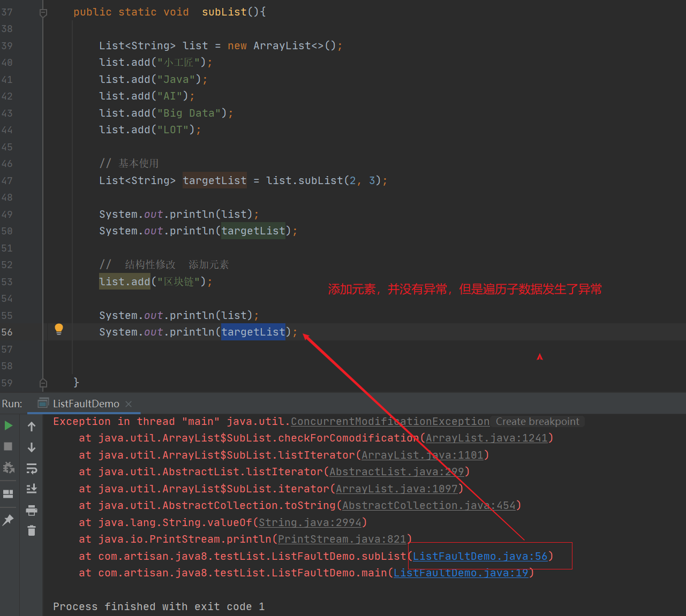
Task: Click the yellow lightbulb intention icon on line 56
Action: [59, 329]
